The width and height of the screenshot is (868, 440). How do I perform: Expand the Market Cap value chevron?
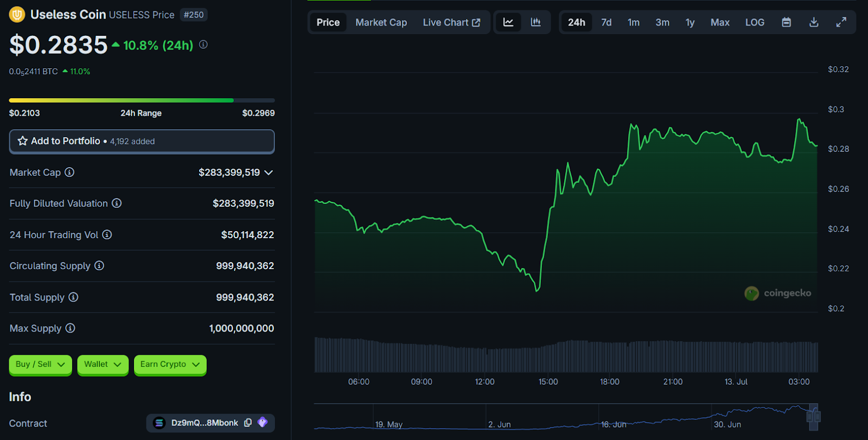[269, 173]
